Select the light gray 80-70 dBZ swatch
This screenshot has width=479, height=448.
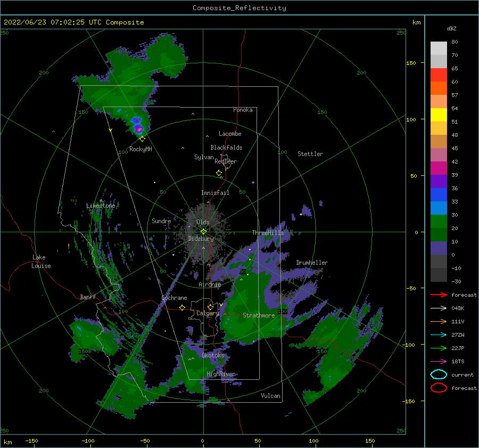(439, 48)
